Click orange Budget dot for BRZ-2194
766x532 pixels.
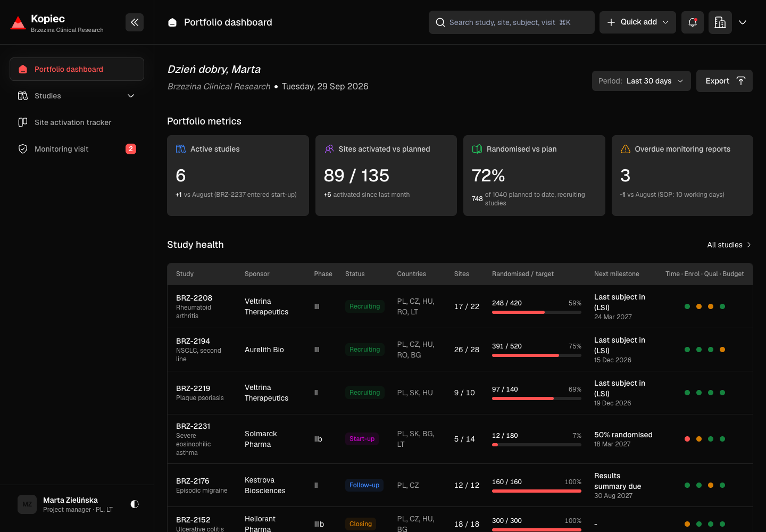pyautogui.click(x=722, y=350)
